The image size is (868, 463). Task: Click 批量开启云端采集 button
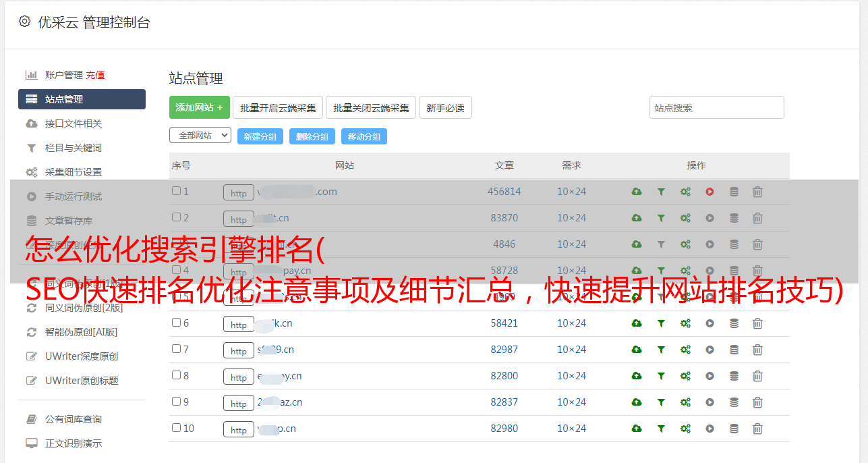(x=278, y=107)
